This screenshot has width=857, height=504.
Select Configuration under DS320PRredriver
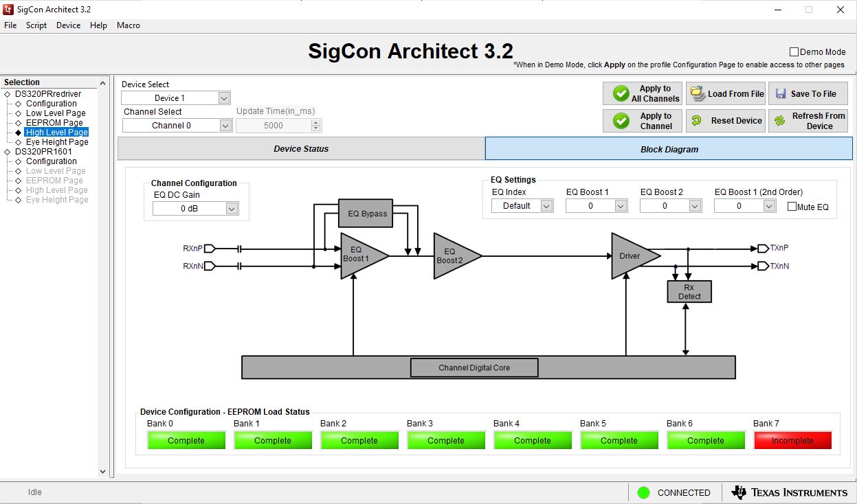(52, 104)
